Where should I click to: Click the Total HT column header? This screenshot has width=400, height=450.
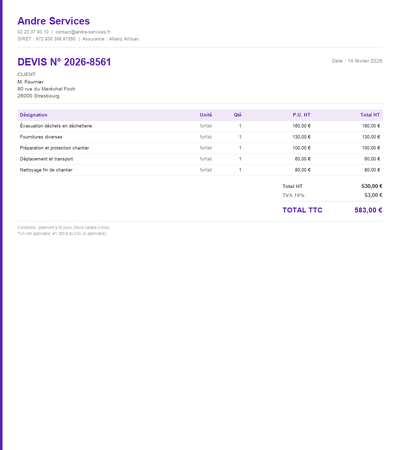click(x=370, y=115)
